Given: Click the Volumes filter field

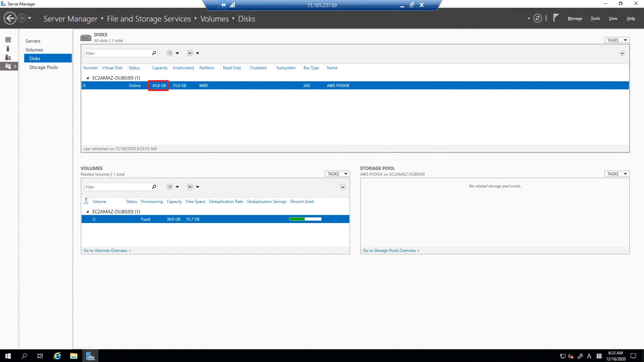Looking at the screenshot, I should coord(118,187).
